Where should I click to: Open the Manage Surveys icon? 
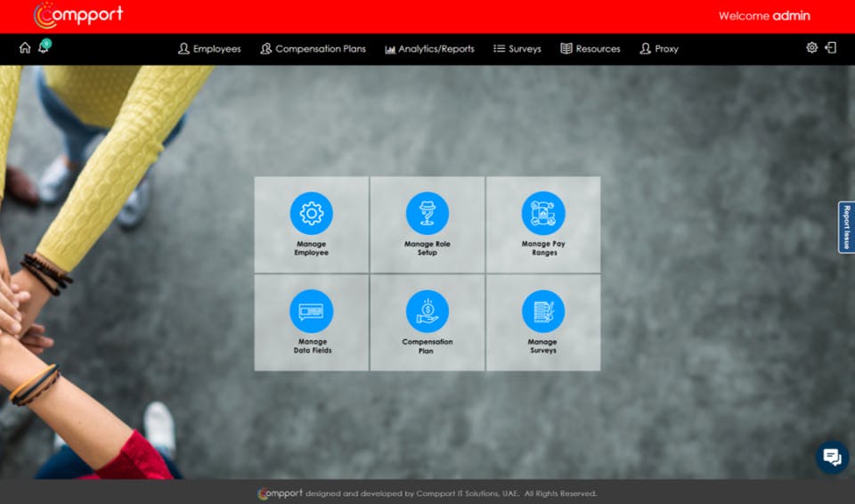coord(543,311)
